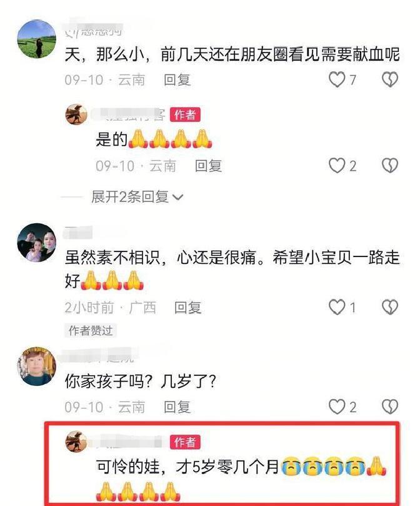The height and width of the screenshot is (506, 420).
Task: Open the family photo avatar profile
Action: point(36,242)
